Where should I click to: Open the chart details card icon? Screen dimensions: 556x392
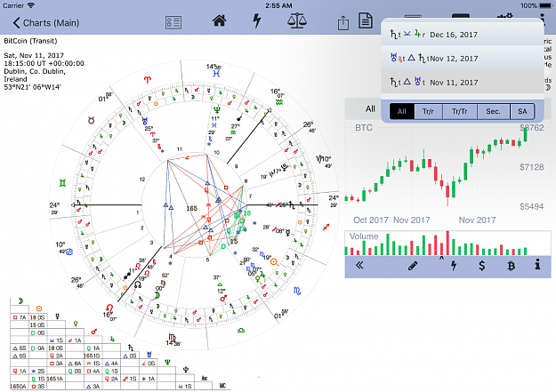173,23
